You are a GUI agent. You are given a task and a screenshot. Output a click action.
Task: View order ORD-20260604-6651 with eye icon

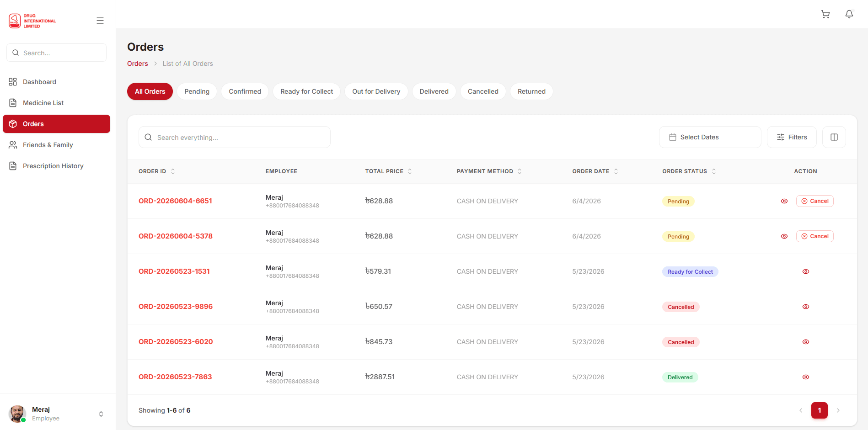[x=784, y=201]
